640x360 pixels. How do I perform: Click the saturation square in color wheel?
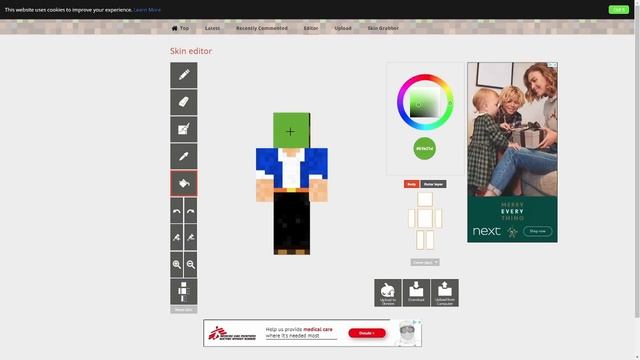425,102
